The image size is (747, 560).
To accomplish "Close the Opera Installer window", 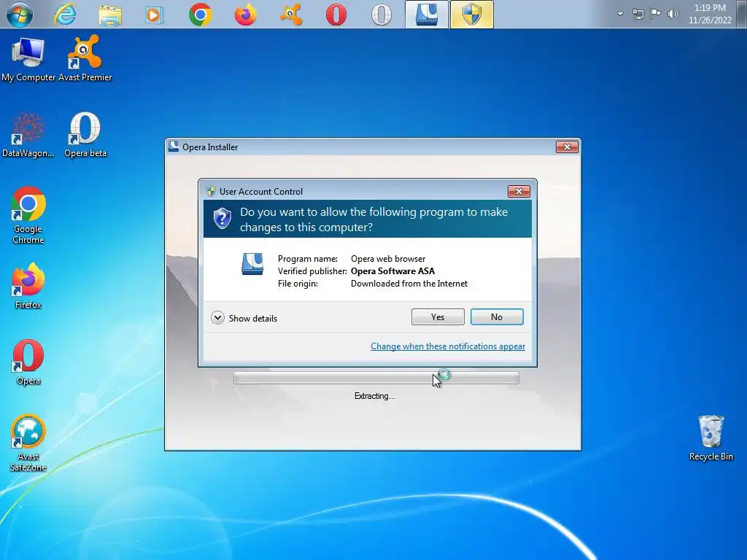I will (567, 147).
